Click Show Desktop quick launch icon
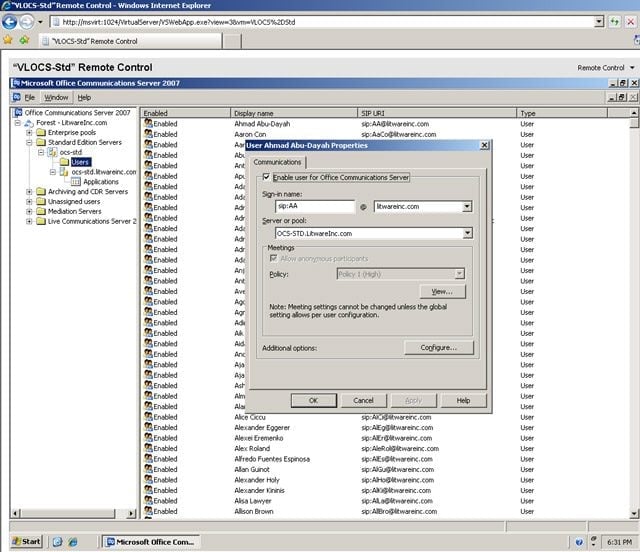 pos(58,542)
